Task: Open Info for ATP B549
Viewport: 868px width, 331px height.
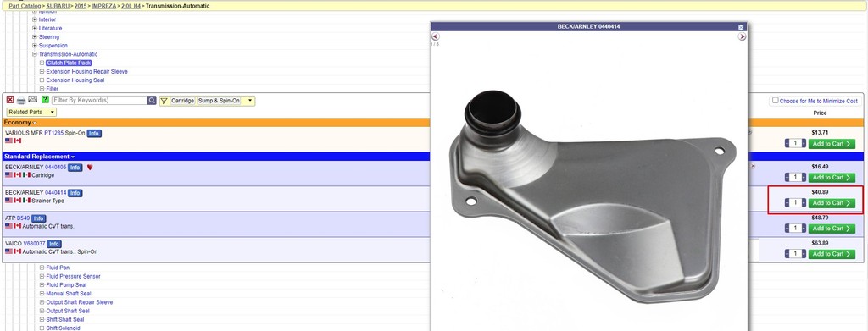Action: pyautogui.click(x=39, y=218)
